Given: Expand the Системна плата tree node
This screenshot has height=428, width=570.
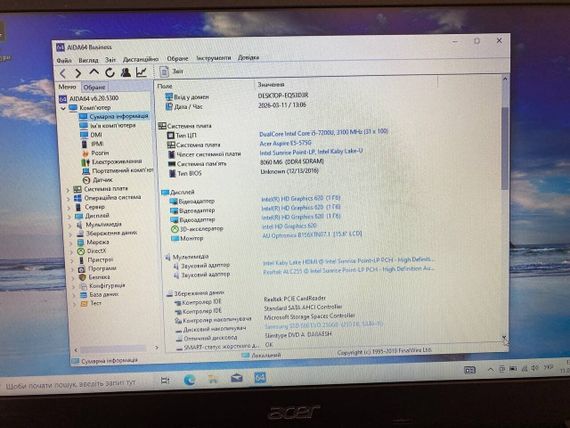Looking at the screenshot, I should pyautogui.click(x=68, y=190).
